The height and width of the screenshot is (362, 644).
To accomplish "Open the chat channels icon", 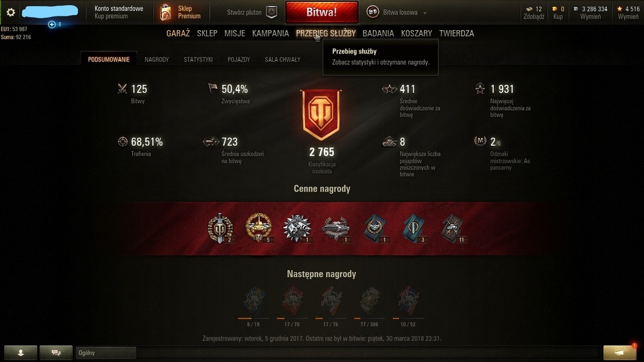I will [56, 353].
